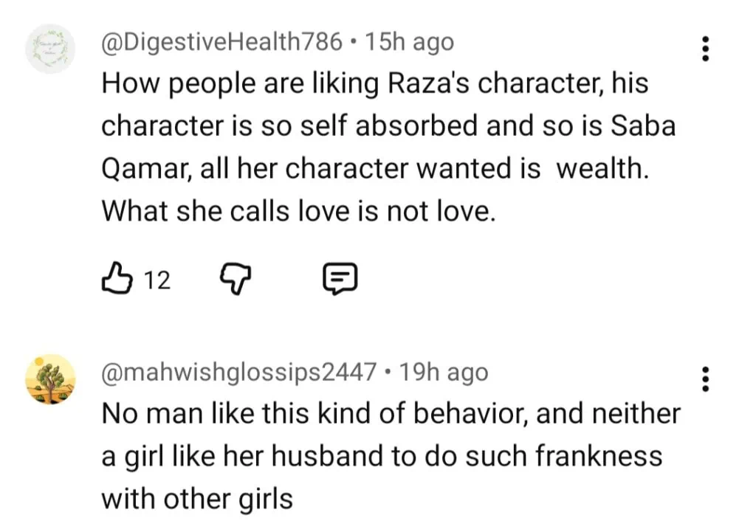The image size is (756, 532).
Task: Open DigestiveHealth786's profile avatar
Action: click(50, 49)
